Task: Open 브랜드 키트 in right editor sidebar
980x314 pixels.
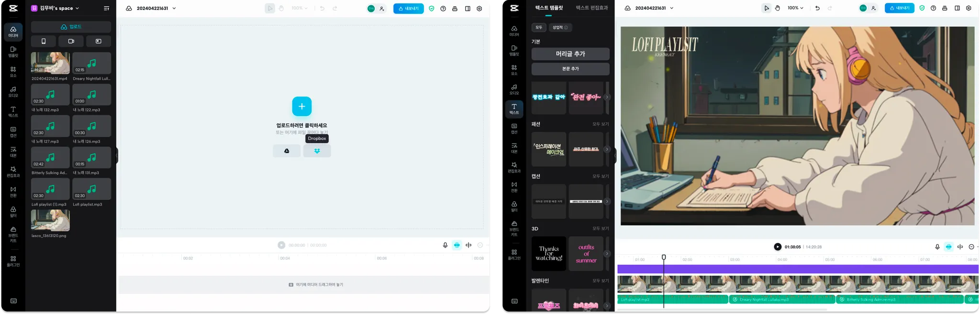Action: click(x=514, y=228)
